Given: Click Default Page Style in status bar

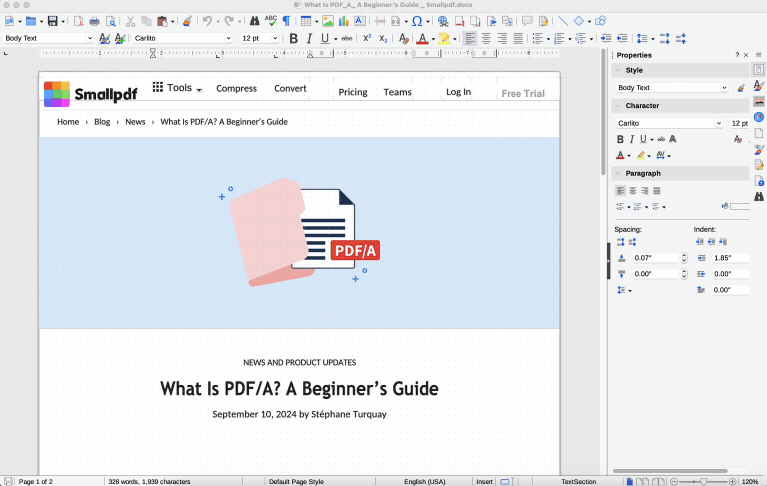Looking at the screenshot, I should coord(296,482).
